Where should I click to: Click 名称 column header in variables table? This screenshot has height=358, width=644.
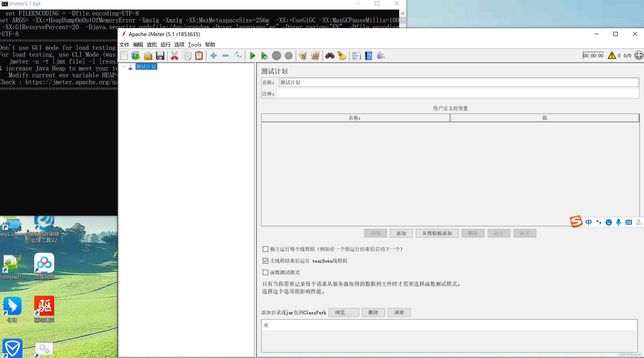click(356, 118)
